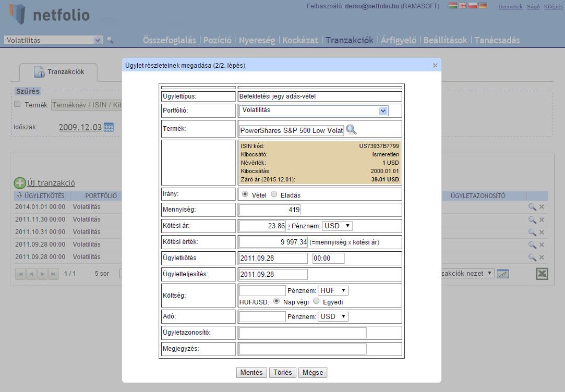Viewport: 565px width, 392px height.
Task: Open the Üzenetek link
Action: tap(510, 6)
